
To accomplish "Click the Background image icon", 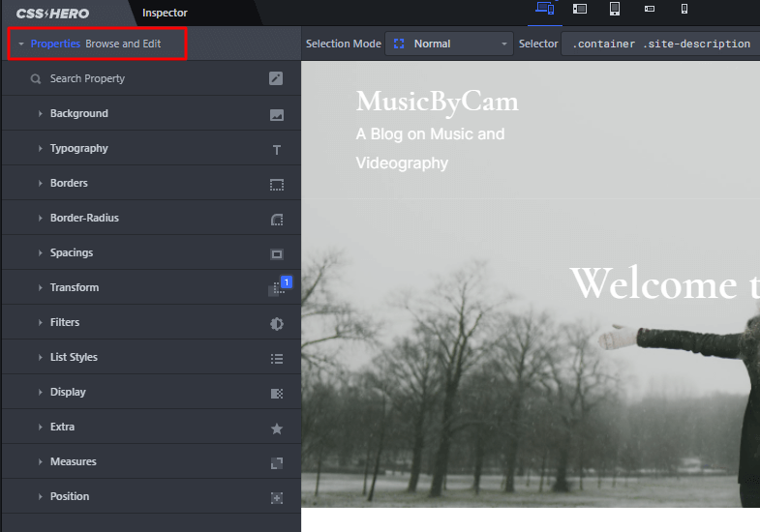I will click(277, 115).
